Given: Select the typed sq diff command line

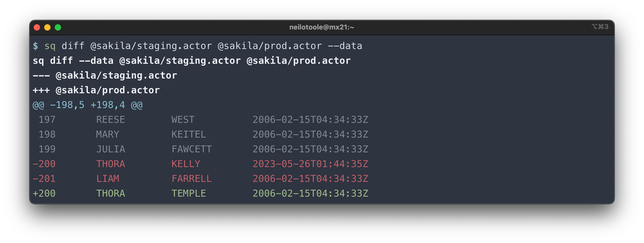Looking at the screenshot, I should pyautogui.click(x=203, y=46).
